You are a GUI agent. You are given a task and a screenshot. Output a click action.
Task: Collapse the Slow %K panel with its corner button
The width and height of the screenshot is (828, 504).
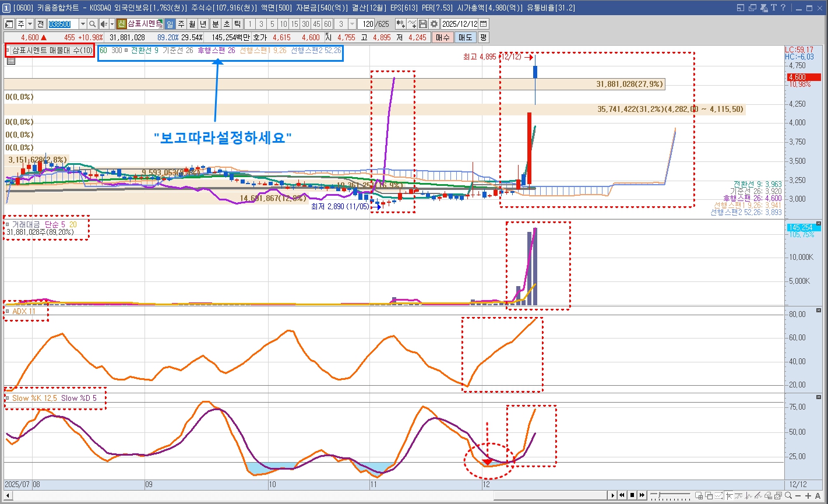coord(818,398)
